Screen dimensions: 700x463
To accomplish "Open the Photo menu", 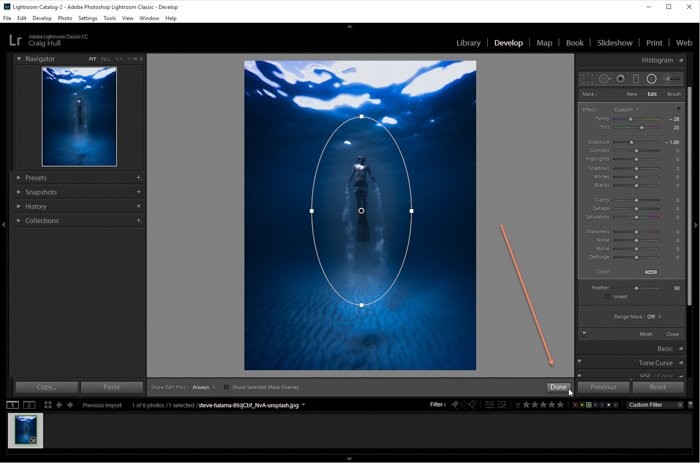I will pos(65,18).
